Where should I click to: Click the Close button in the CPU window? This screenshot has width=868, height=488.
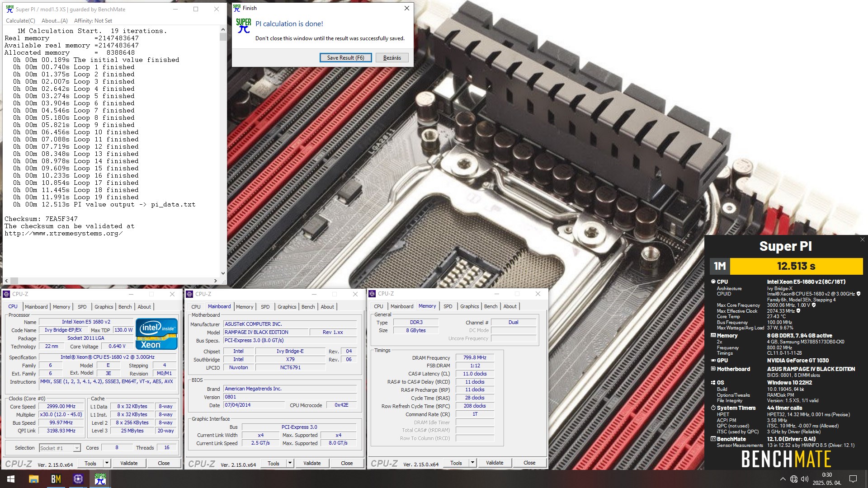tap(164, 463)
